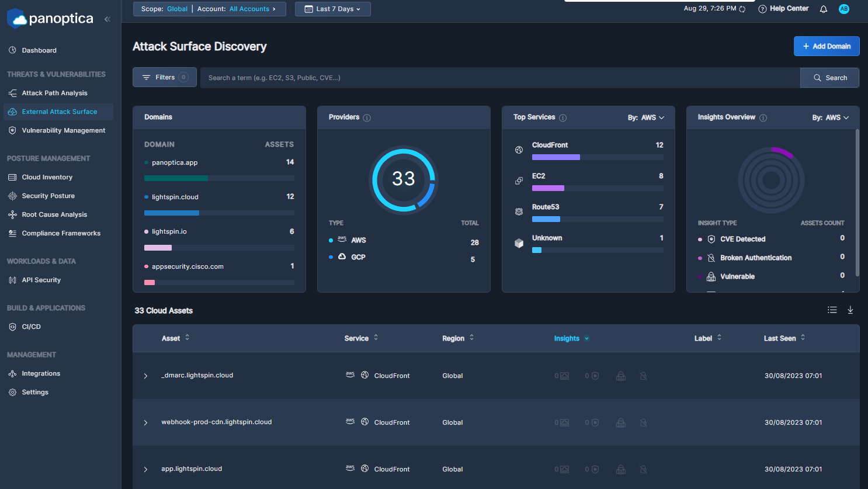Click panoptica.app assets progress bar
Viewport: 868px width, 489px height.
point(219,178)
